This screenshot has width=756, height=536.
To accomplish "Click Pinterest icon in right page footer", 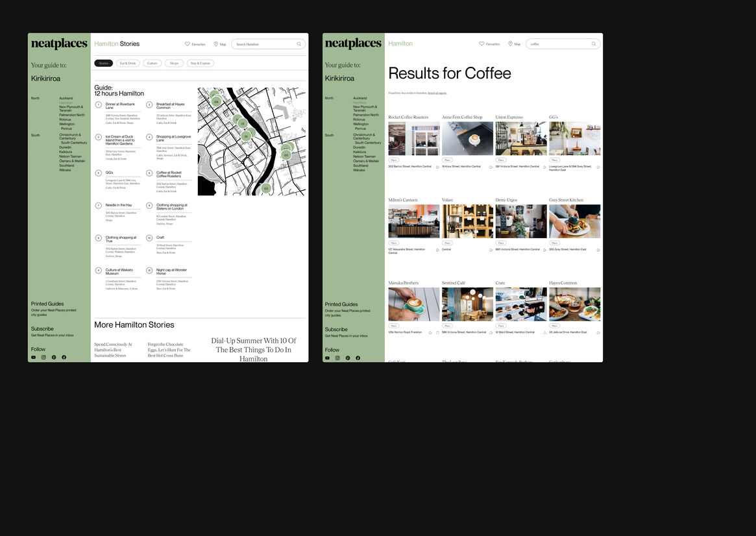I will tap(348, 358).
